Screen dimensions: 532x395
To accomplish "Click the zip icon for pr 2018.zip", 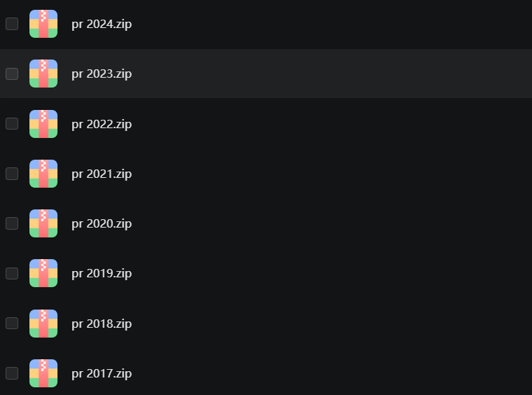I will click(43, 324).
